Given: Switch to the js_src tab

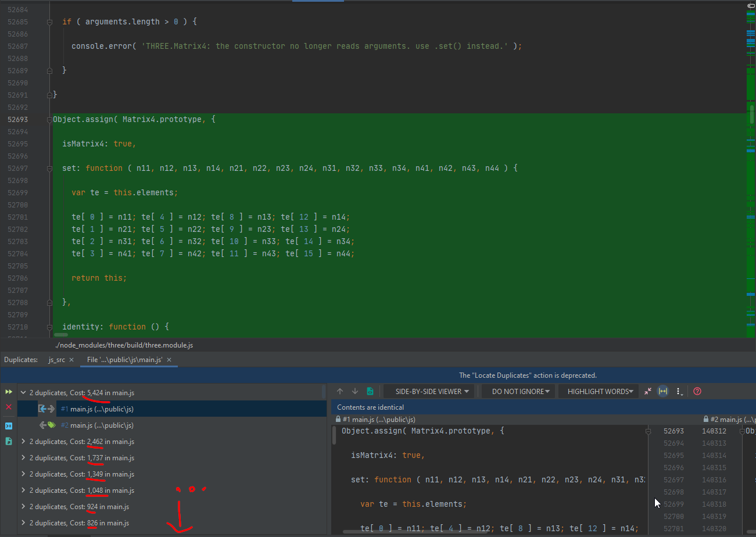Looking at the screenshot, I should click(x=56, y=360).
